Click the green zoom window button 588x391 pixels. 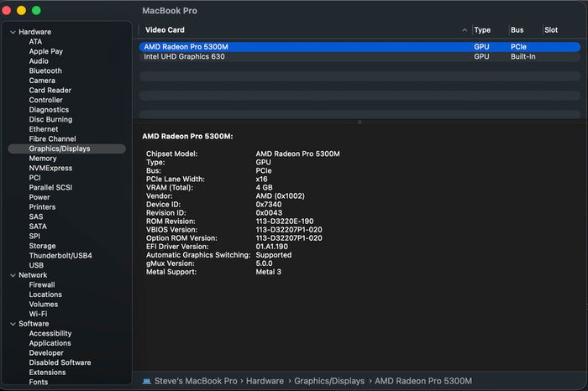(x=36, y=10)
